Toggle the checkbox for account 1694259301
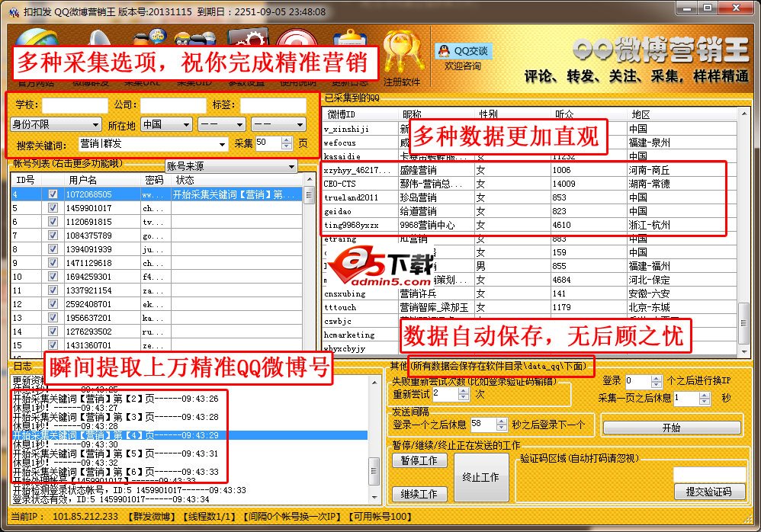The image size is (761, 532). pyautogui.click(x=53, y=277)
